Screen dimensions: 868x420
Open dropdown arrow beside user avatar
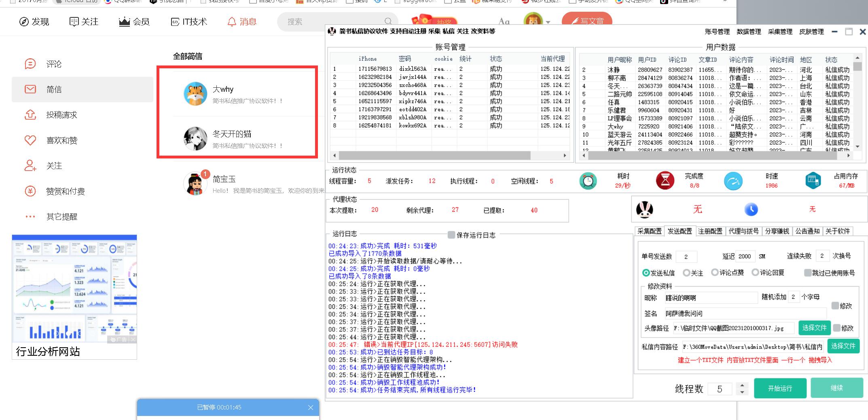(x=548, y=22)
